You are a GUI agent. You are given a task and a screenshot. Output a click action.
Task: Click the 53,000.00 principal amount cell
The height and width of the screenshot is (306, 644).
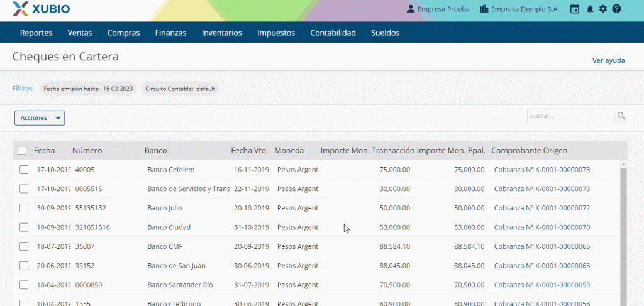tap(469, 227)
